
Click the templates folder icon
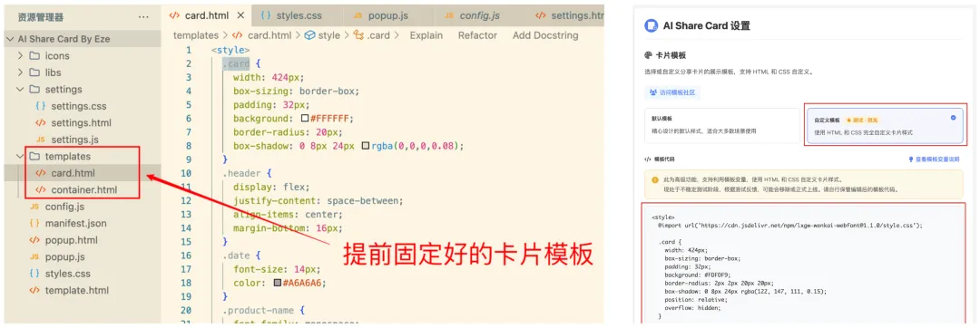35,156
